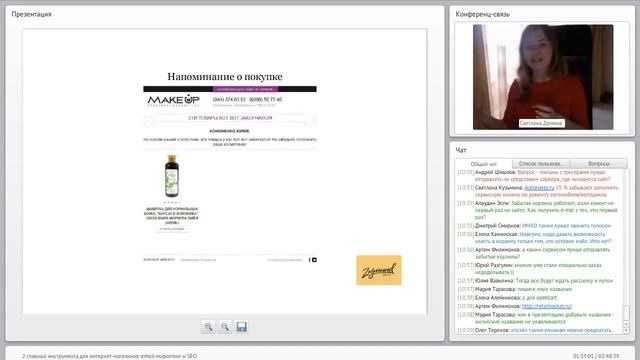
Task: Switch to the Список пользователей tab
Action: (x=540, y=164)
